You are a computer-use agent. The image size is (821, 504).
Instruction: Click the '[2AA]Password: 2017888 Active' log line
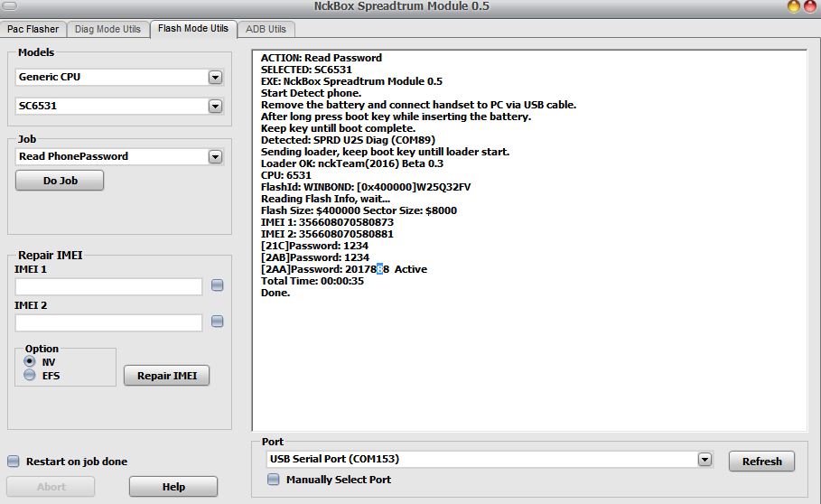pyautogui.click(x=344, y=269)
